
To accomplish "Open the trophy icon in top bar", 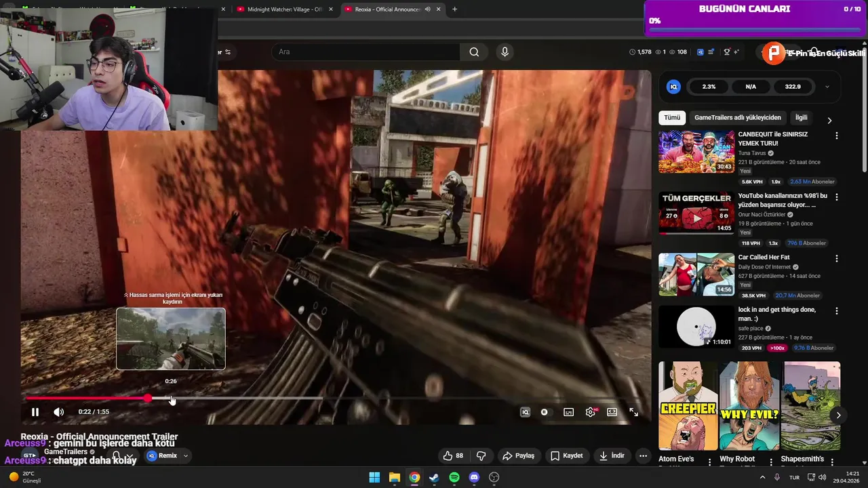I will click(x=727, y=52).
